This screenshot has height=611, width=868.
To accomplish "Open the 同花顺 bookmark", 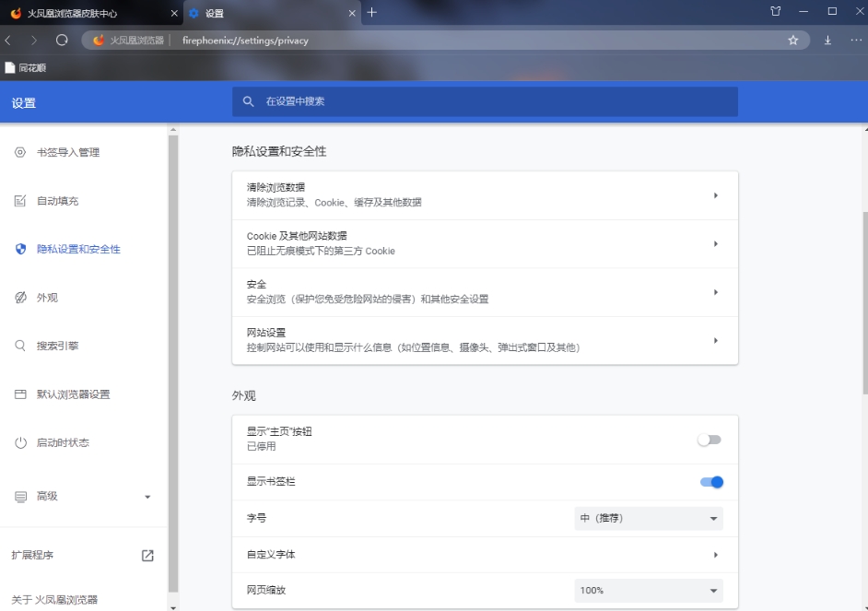I will coord(26,67).
